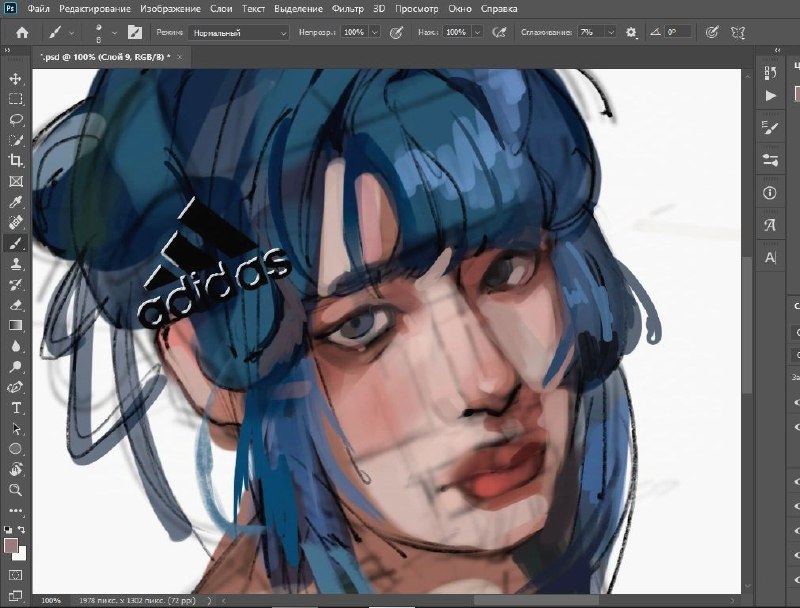Click the Actions play panel icon
800x608 pixels.
click(770, 96)
